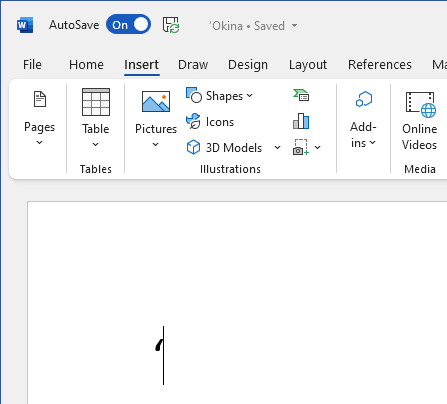Screen dimensions: 447x404
Task: Switch to the Draw tab
Action: tap(193, 65)
